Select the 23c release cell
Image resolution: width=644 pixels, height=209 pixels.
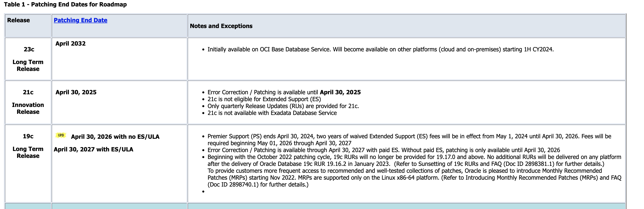tap(28, 59)
